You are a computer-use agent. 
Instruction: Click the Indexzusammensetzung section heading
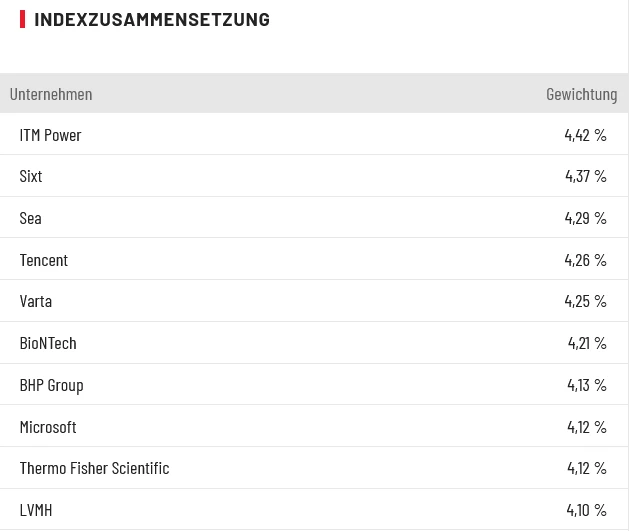[x=152, y=19]
